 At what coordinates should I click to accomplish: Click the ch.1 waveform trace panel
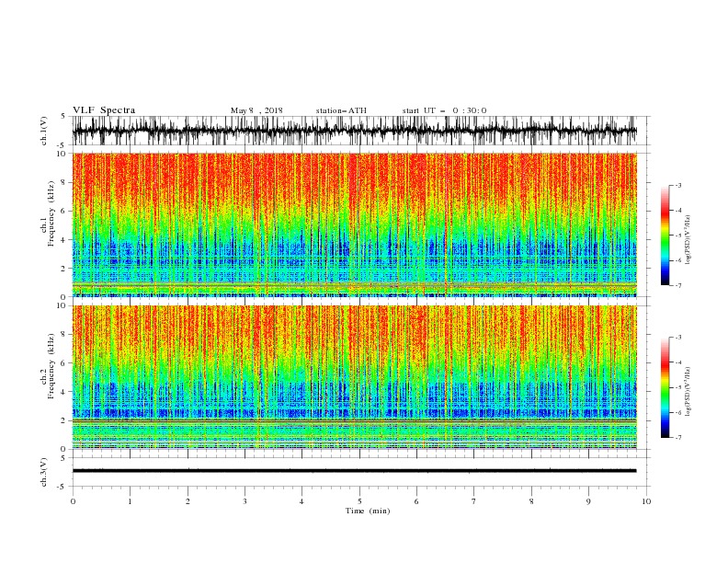[x=355, y=131]
